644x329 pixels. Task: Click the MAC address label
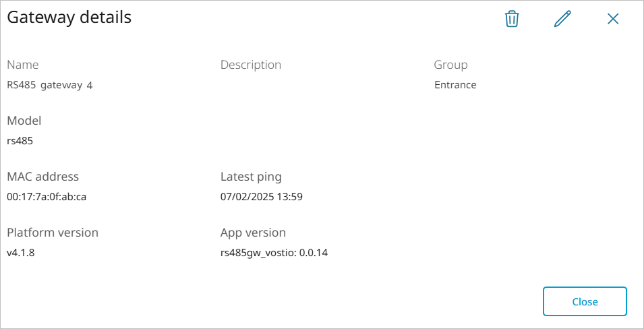[x=42, y=177]
